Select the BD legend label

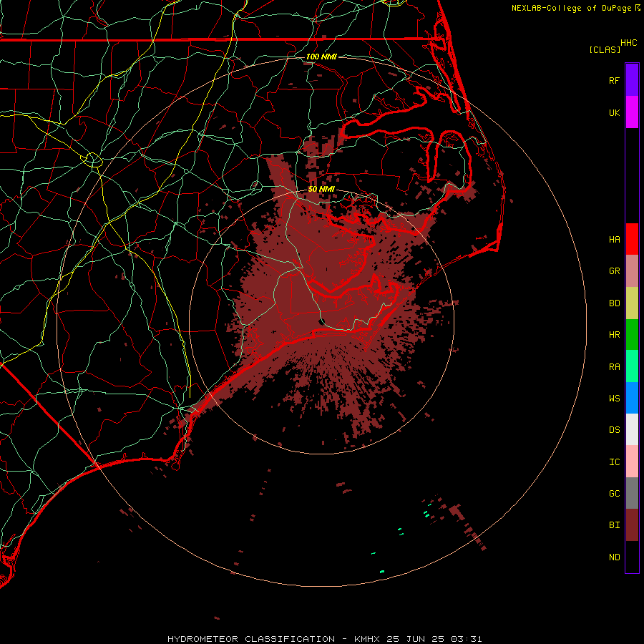[x=614, y=303]
